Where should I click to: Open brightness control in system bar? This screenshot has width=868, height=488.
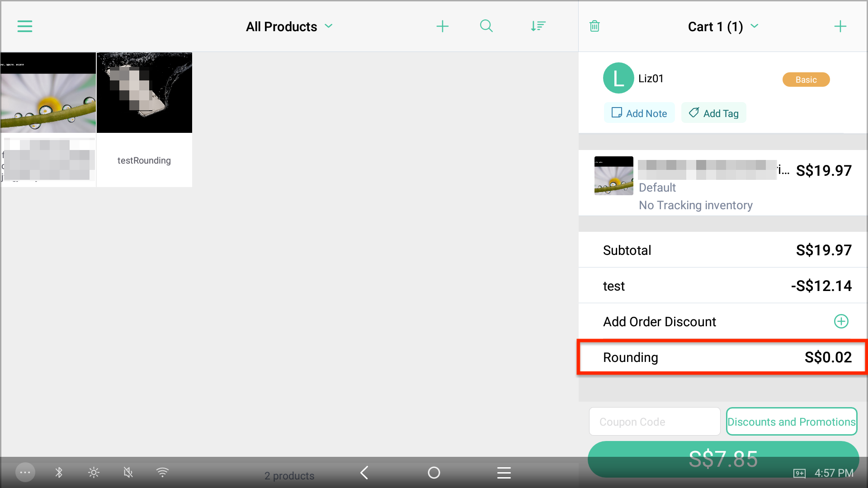[94, 473]
